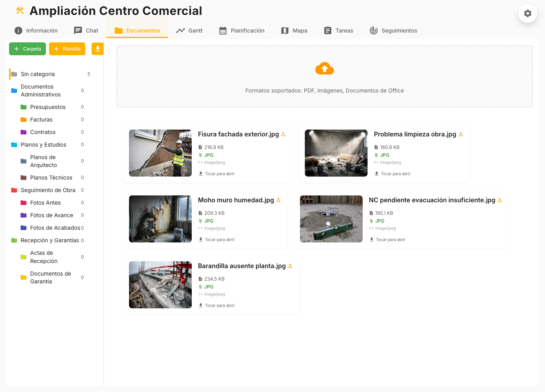Open the thumbnail of Problema limpieza obra.jpg

point(336,153)
